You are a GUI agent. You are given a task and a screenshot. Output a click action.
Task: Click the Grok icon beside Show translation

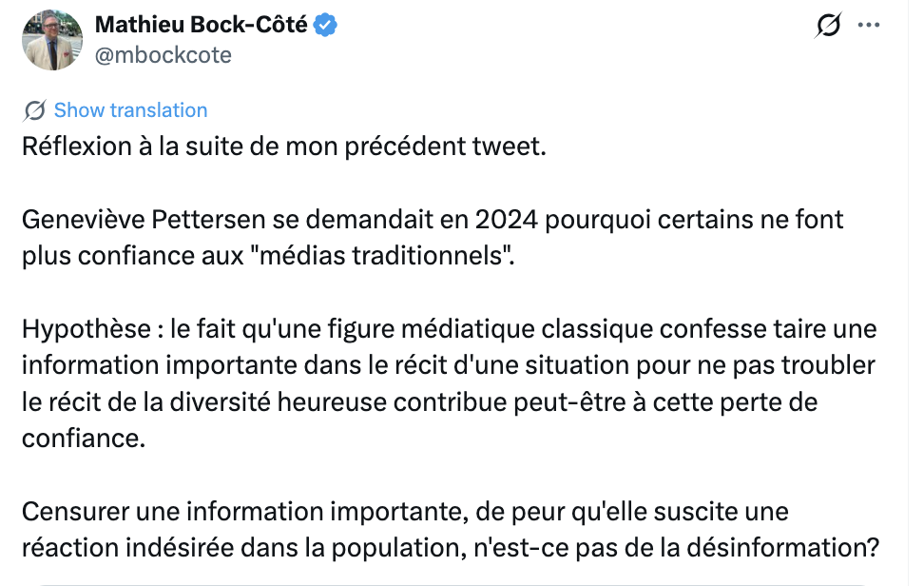point(35,110)
